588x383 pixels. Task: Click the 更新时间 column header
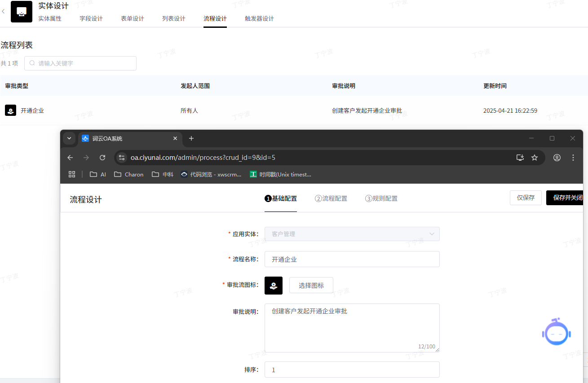coord(495,86)
